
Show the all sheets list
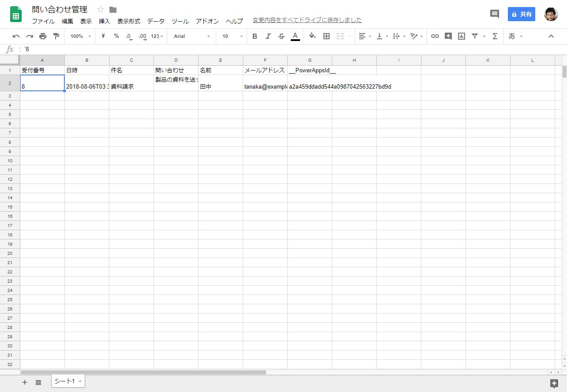(x=38, y=382)
